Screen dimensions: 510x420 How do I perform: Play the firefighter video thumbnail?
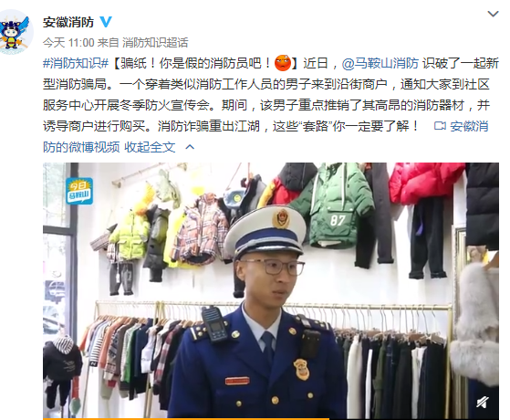pyautogui.click(x=271, y=290)
